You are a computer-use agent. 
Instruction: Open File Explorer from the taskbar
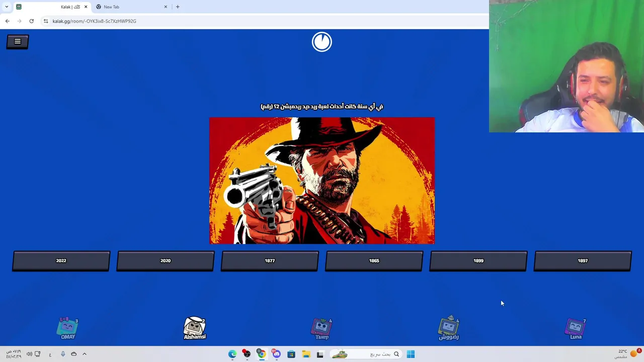point(305,354)
